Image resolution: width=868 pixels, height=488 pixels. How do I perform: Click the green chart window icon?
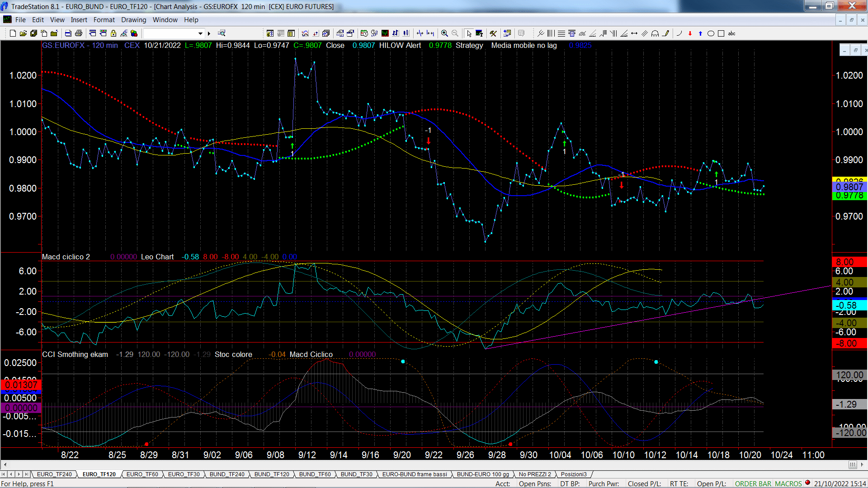(385, 33)
